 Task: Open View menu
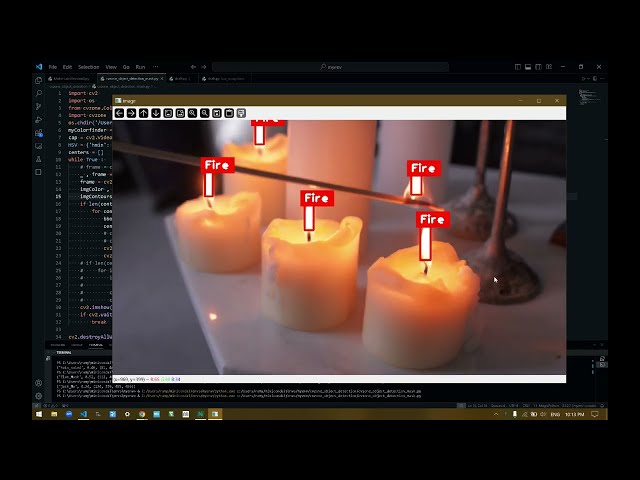(x=111, y=67)
